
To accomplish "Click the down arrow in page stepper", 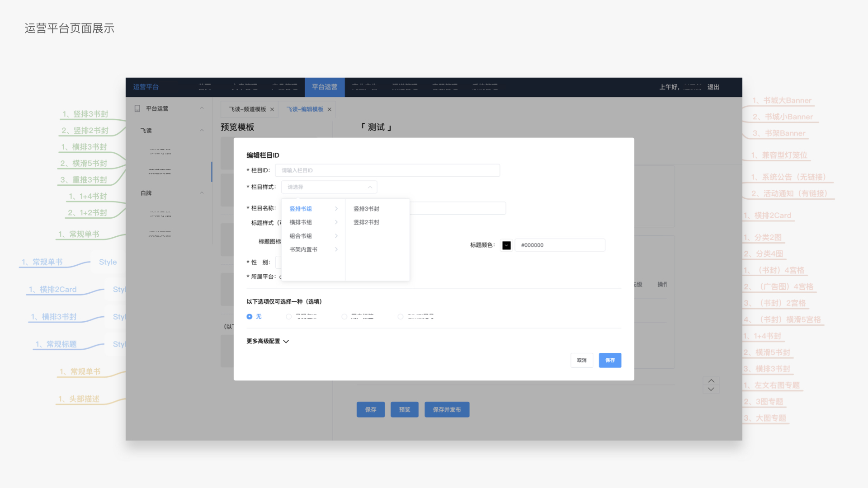I will 711,389.
